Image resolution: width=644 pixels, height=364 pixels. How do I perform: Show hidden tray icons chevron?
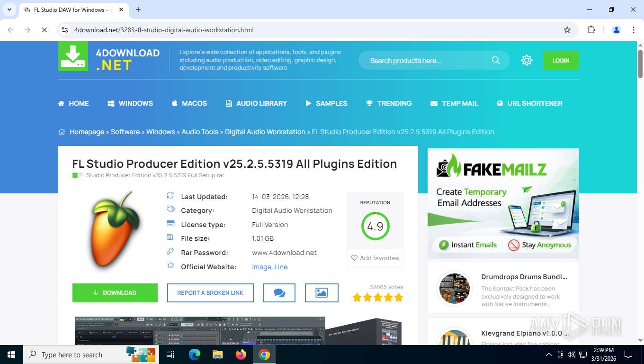549,355
